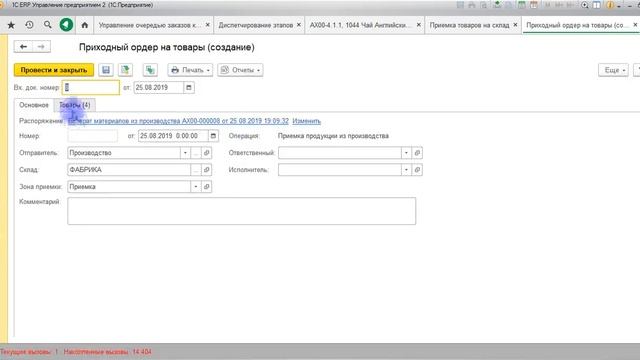
Task: Open the Ответственный item link icon
Action: point(417,153)
